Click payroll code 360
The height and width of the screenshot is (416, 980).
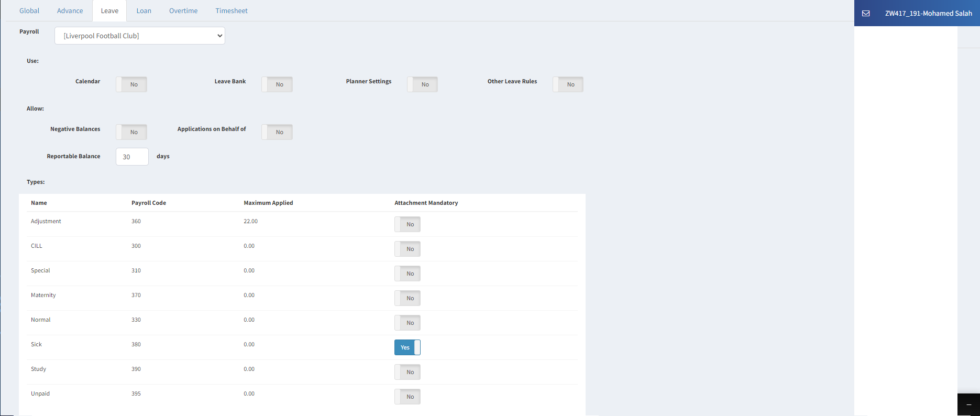[136, 221]
